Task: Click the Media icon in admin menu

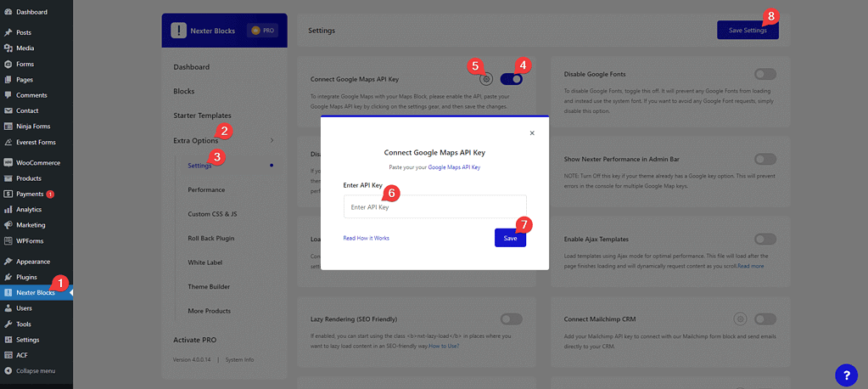Action: (8, 48)
